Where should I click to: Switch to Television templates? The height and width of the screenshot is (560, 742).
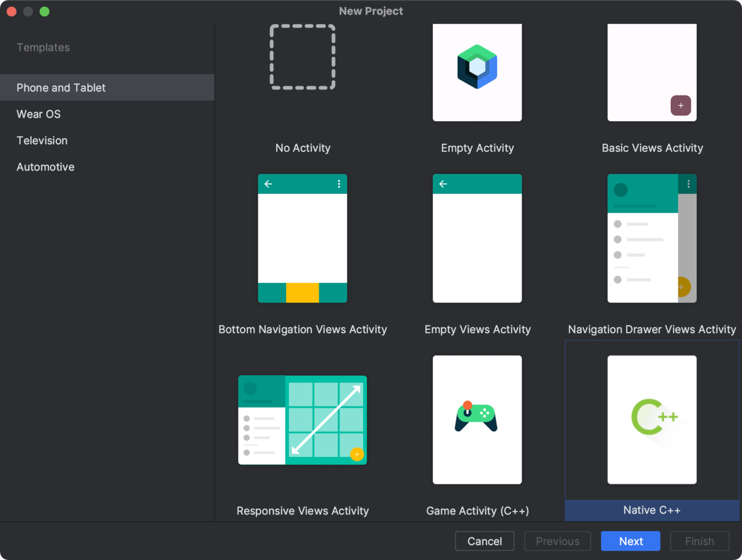(x=42, y=140)
